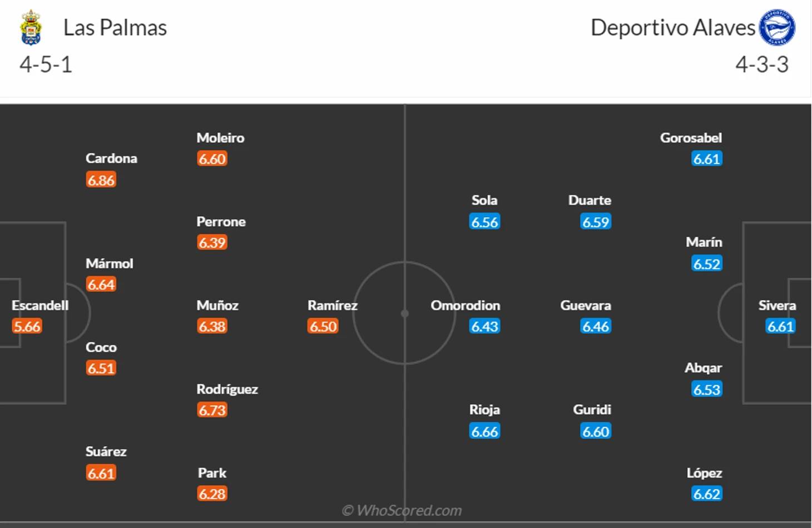The width and height of the screenshot is (812, 528).
Task: Click the WhoScored.com watermark
Action: [402, 510]
